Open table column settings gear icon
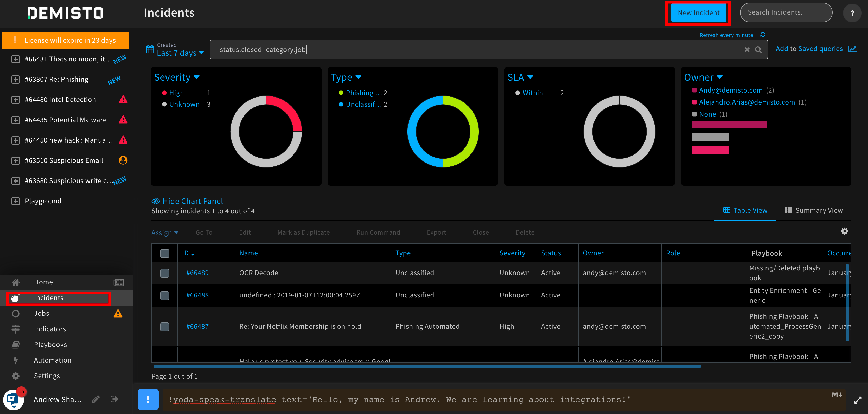 844,231
